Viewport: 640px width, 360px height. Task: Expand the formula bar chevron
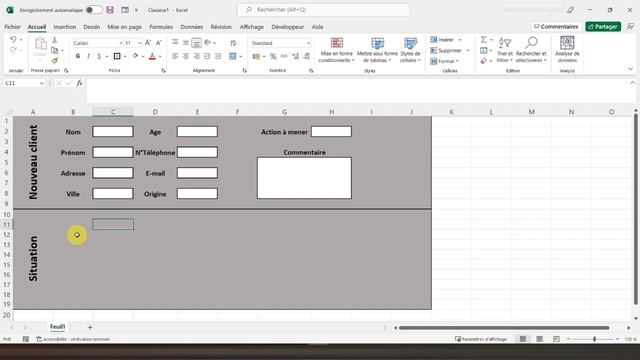[x=633, y=82]
